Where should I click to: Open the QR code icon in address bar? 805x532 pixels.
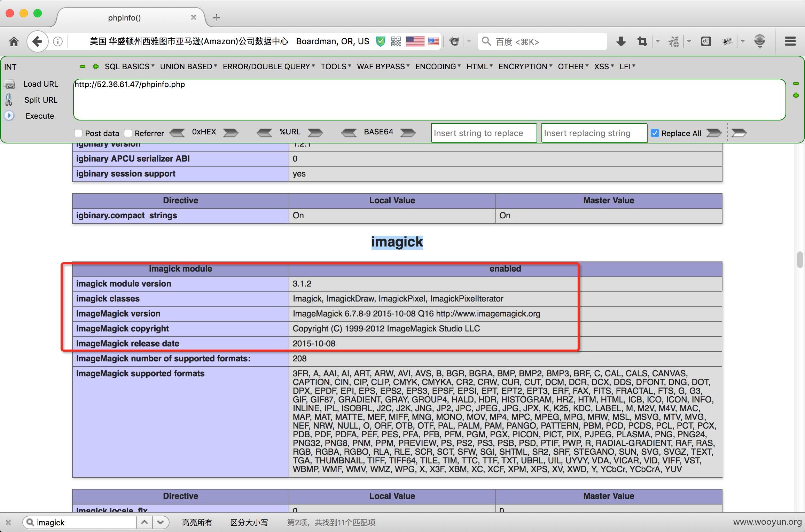[396, 42]
